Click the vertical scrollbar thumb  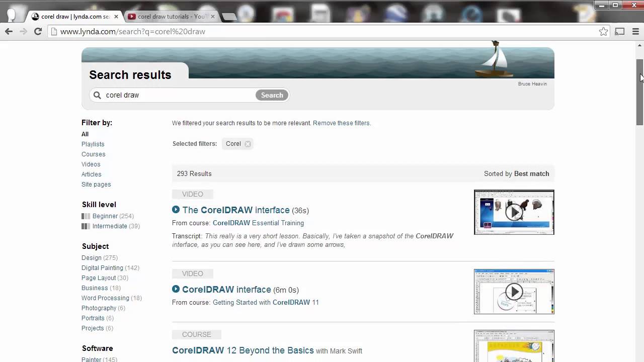pos(640,92)
